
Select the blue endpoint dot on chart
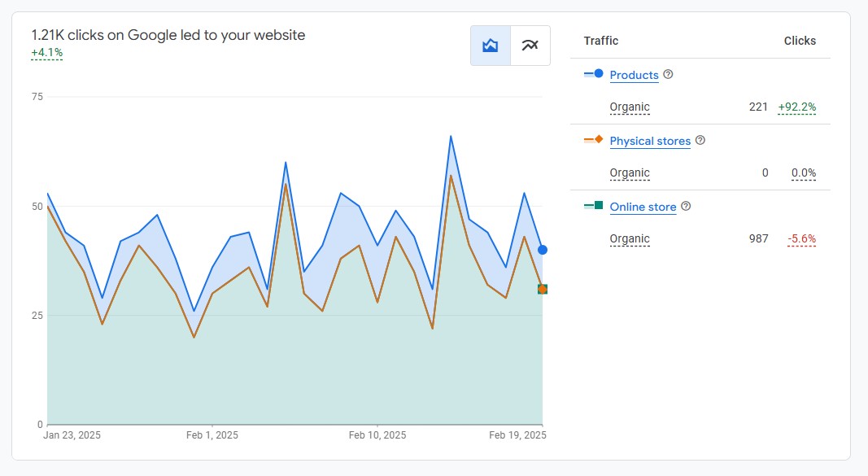point(543,250)
